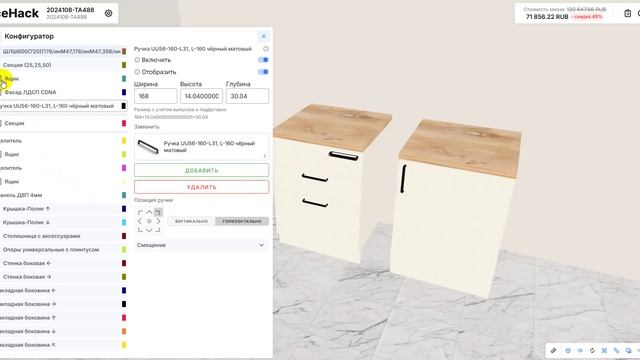Click the teal swatch of Панель ДВП 4мм

[124, 195]
